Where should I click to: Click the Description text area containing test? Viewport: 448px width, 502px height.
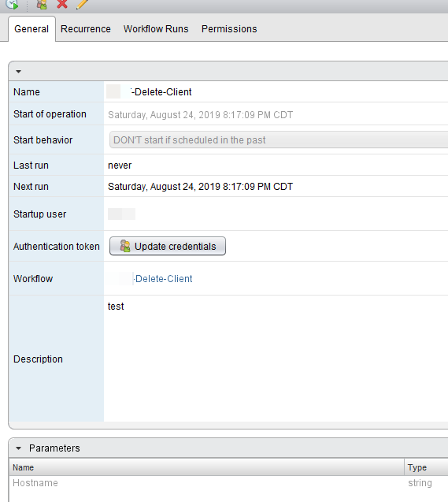276,359
